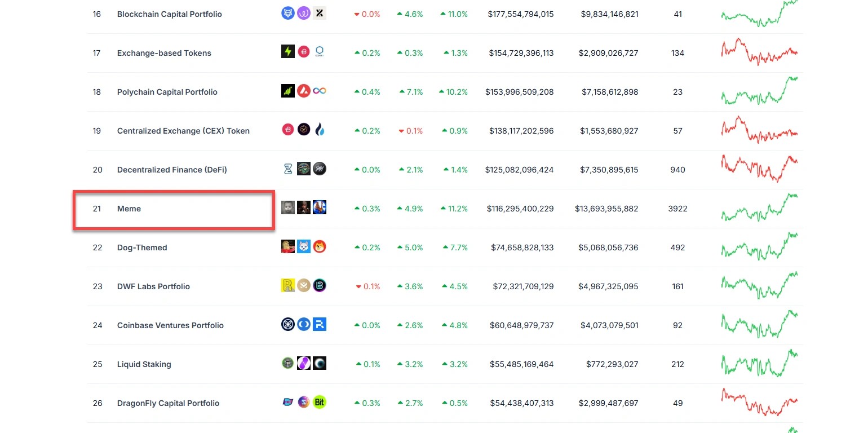Click the DragonFly Capital Portfolio sparkline chart
The width and height of the screenshot is (868, 433).
[759, 403]
